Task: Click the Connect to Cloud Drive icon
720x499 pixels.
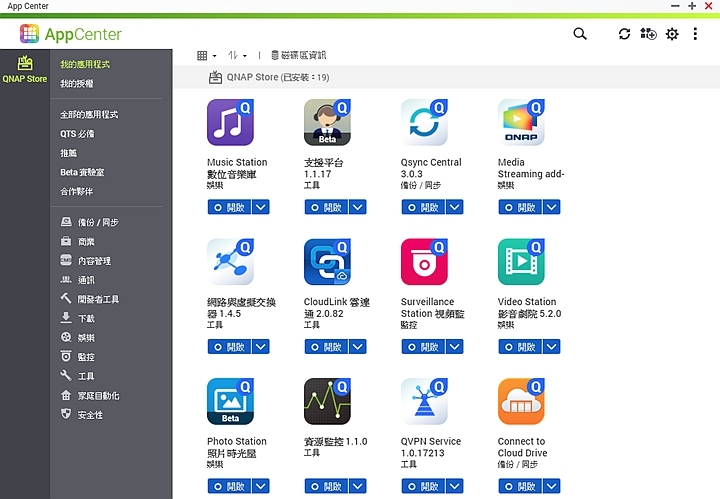Action: (521, 402)
